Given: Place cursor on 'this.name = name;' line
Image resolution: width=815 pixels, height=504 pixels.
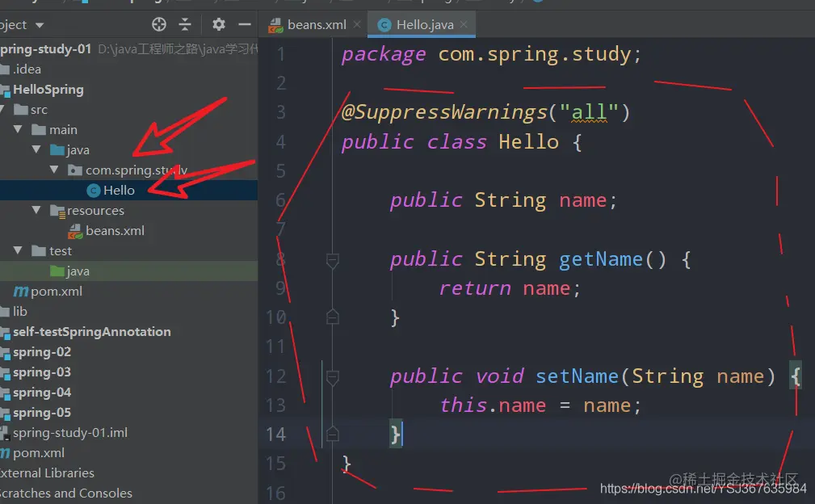Looking at the screenshot, I should 540,405.
